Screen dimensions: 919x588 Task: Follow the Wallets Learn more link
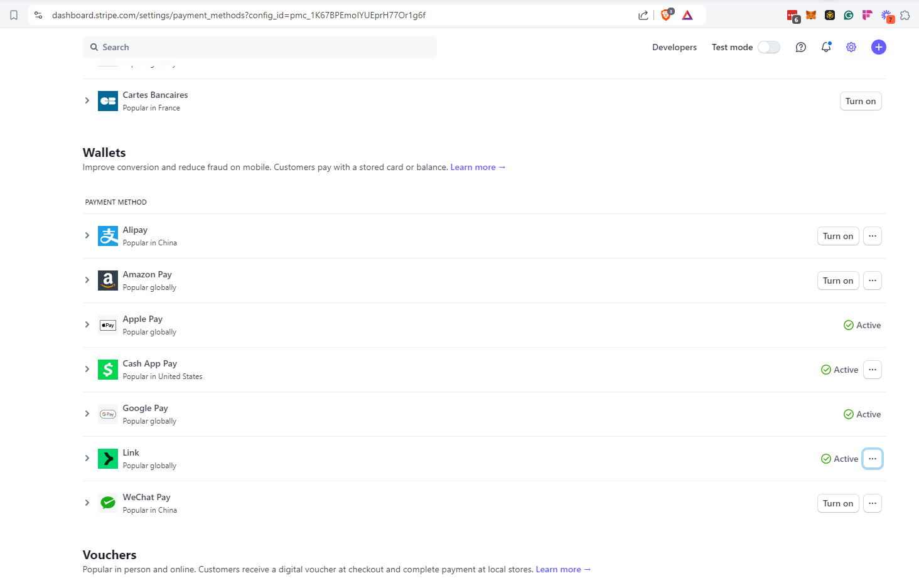tap(478, 167)
